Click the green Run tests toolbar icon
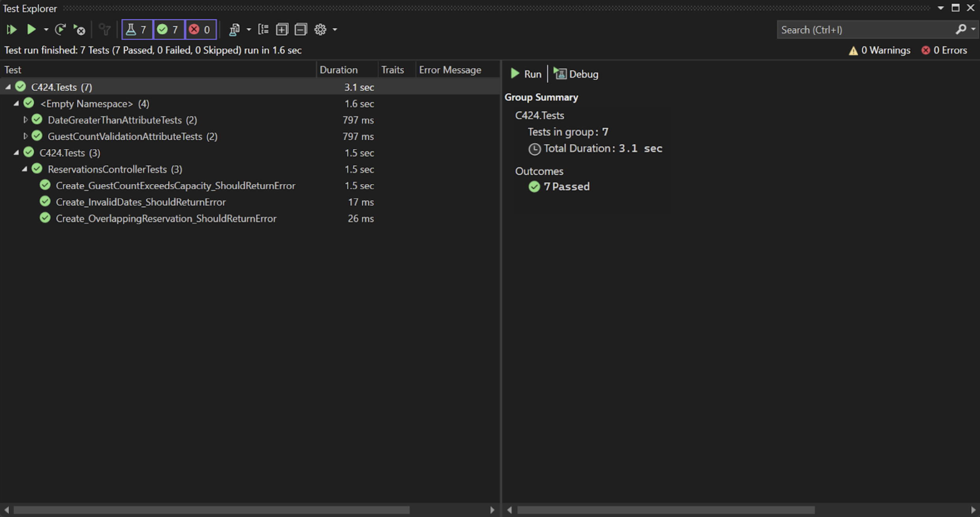 [31, 30]
